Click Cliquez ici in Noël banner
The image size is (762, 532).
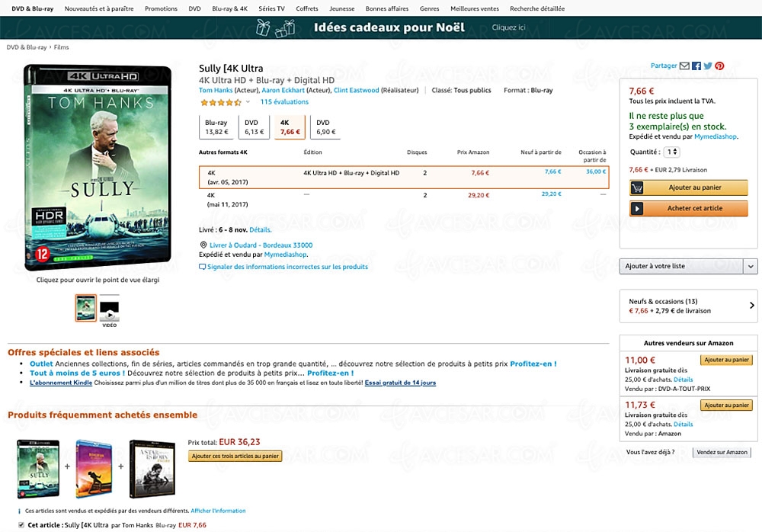pyautogui.click(x=508, y=27)
